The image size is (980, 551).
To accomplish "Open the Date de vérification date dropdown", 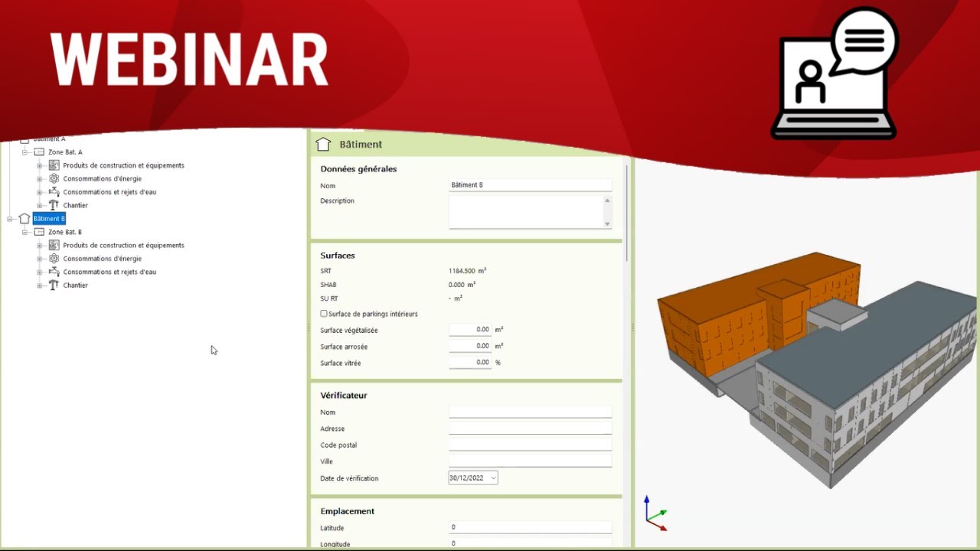I will 493,478.
